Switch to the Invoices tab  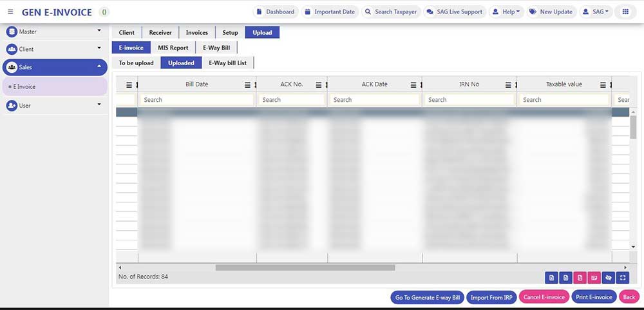pyautogui.click(x=197, y=32)
